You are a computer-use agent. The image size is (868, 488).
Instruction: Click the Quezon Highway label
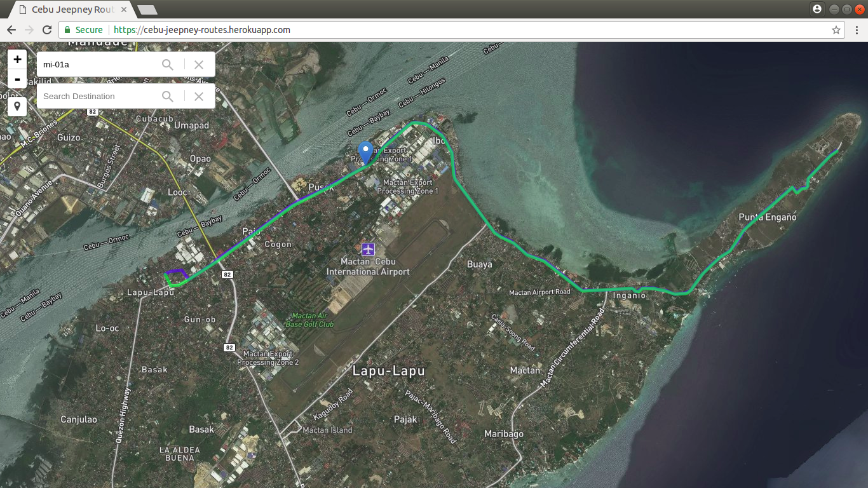tap(123, 415)
